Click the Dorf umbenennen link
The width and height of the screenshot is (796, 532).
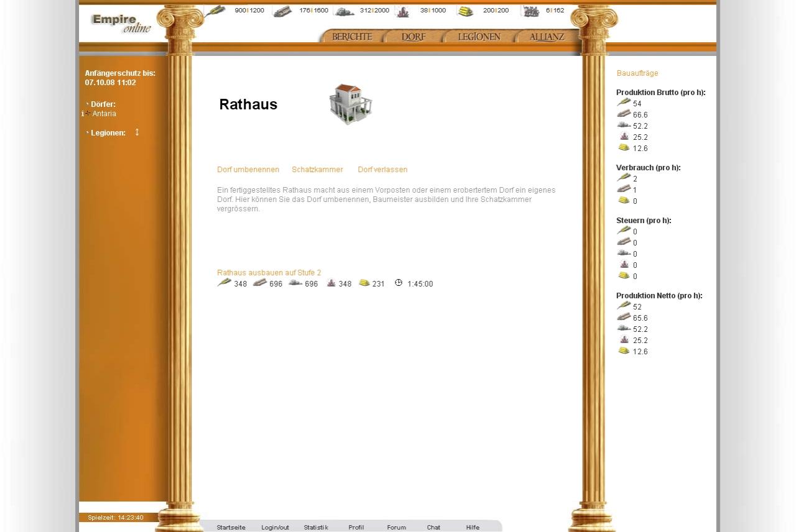click(248, 170)
